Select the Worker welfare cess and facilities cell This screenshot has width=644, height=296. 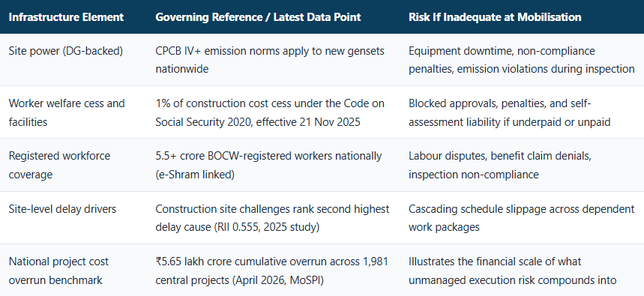click(x=67, y=112)
